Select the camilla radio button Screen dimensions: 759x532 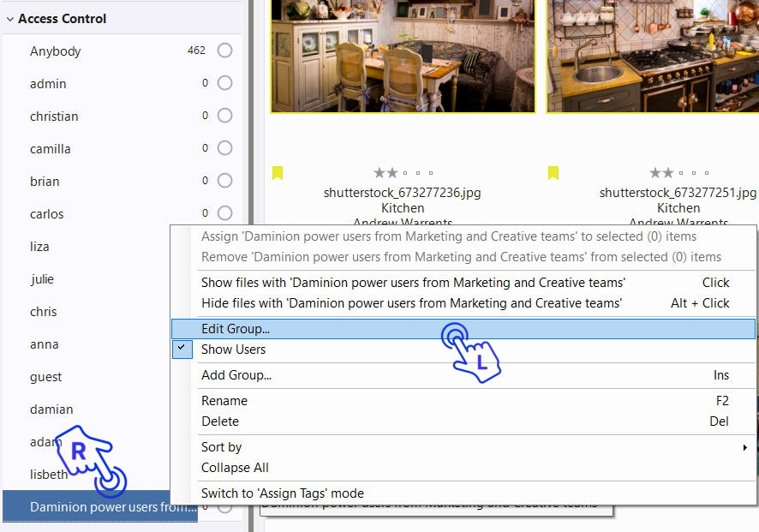[224, 148]
